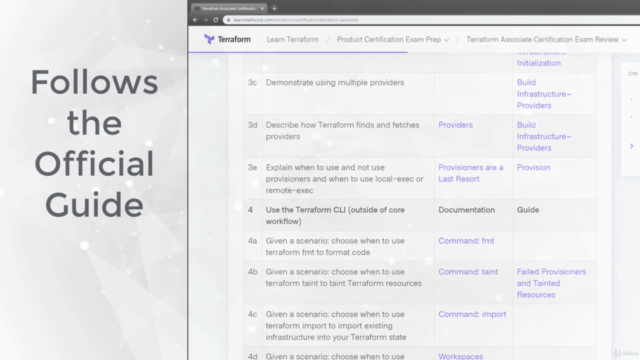640x360 pixels.
Task: Click the 'Documentation' column header in row 4
Action: click(467, 210)
